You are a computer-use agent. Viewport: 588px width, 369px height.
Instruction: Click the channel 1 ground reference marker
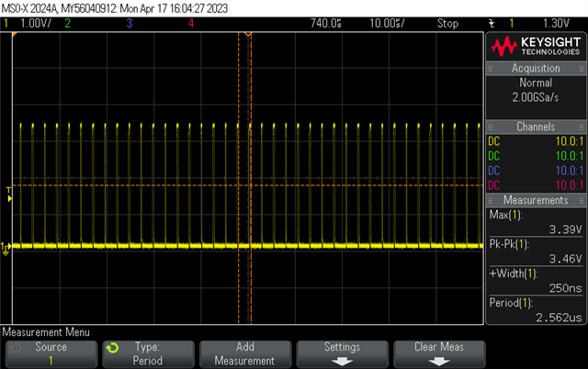[x=6, y=247]
